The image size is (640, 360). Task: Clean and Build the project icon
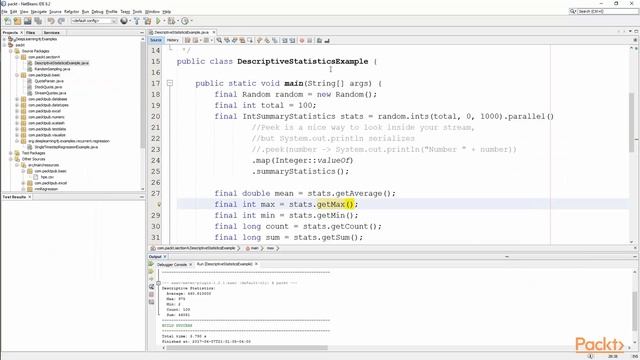click(147, 21)
